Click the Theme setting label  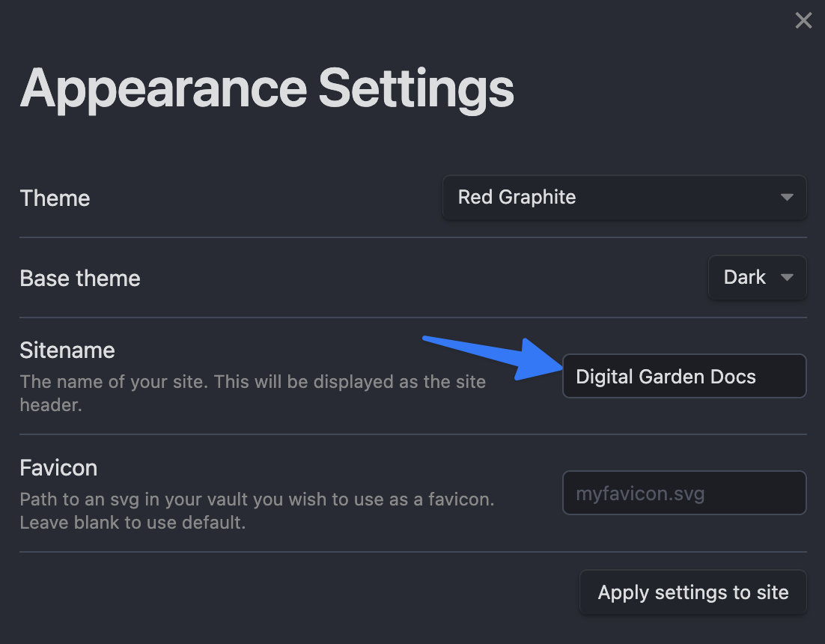pos(55,198)
